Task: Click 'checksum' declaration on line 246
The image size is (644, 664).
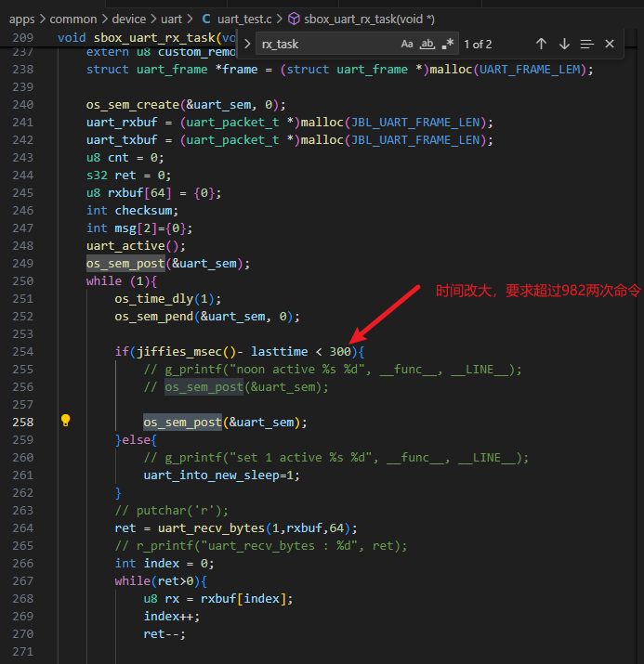Action: pyautogui.click(x=143, y=211)
